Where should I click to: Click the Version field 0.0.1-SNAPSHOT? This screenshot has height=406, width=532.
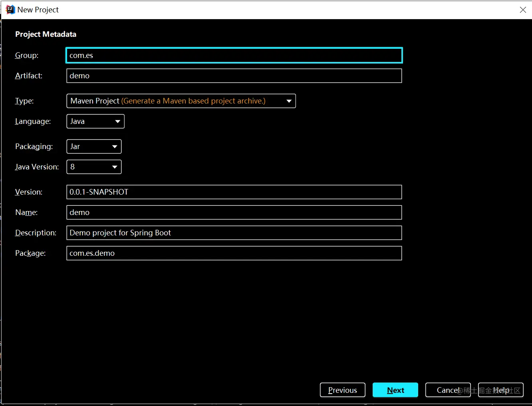click(x=234, y=192)
